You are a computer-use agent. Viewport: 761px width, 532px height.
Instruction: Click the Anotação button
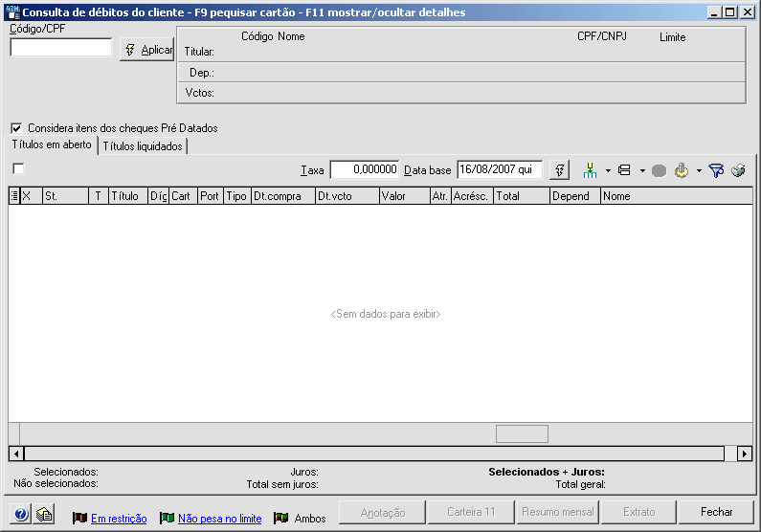pyautogui.click(x=383, y=512)
